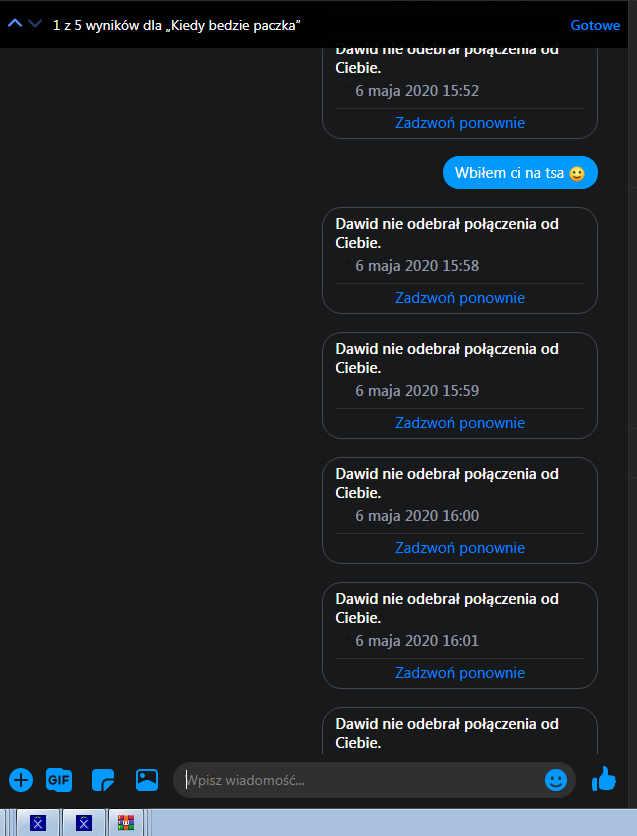Open the GIF picker
Viewport: 637px width, 836px height.
point(59,781)
